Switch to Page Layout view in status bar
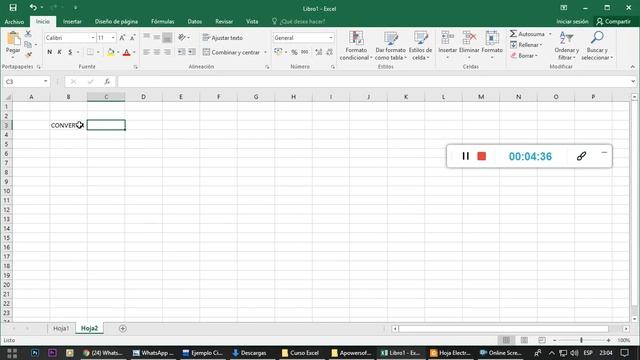 pyautogui.click(x=524, y=340)
